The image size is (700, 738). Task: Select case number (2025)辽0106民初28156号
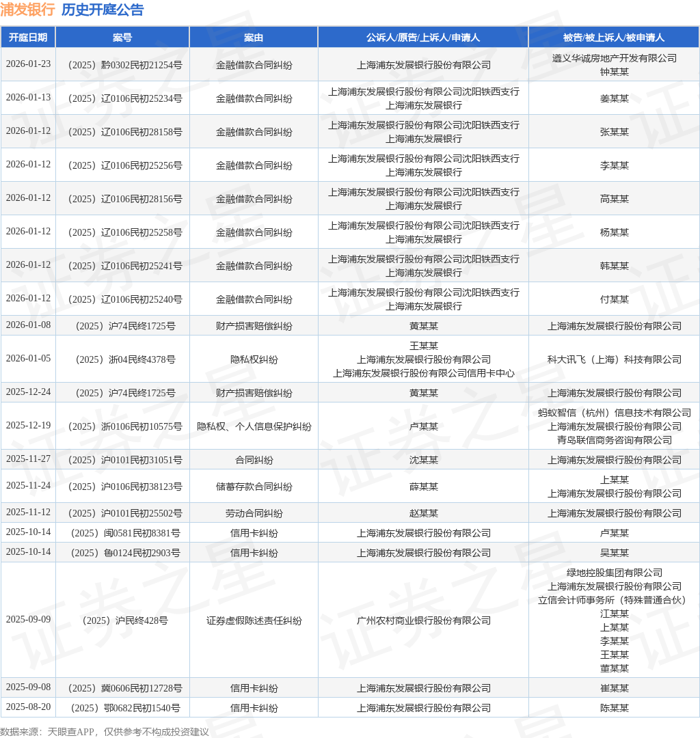tap(125, 199)
